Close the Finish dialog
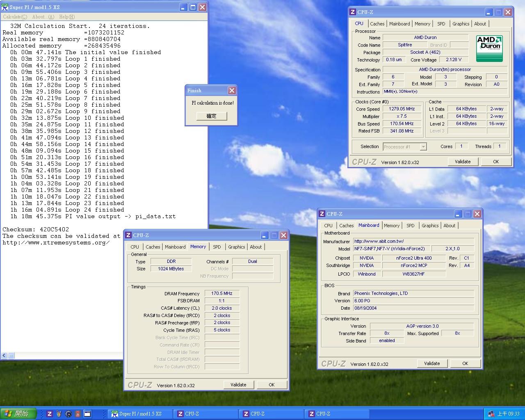 click(x=232, y=90)
